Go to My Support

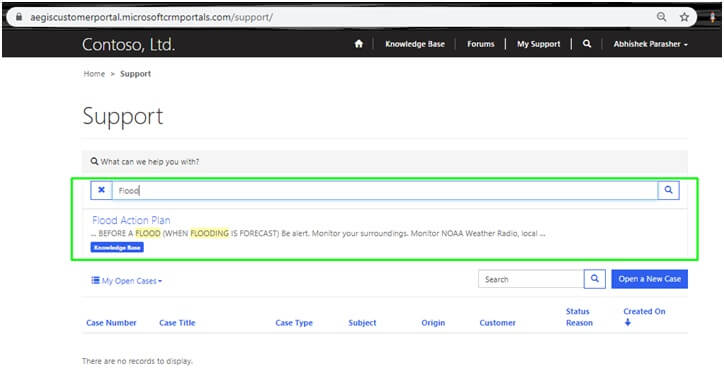pos(538,44)
